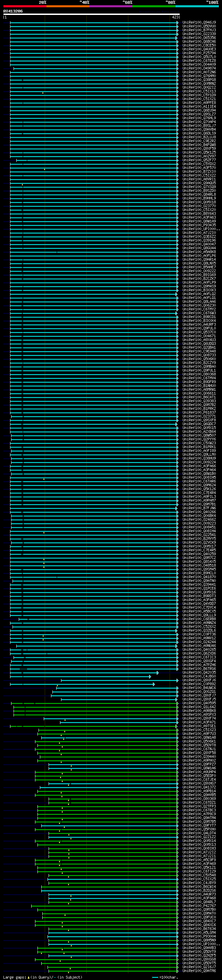Screen dimensions: 222x980
Task: Select the UniRef100_Q84XC7 hit label
Action: (199, 921)
